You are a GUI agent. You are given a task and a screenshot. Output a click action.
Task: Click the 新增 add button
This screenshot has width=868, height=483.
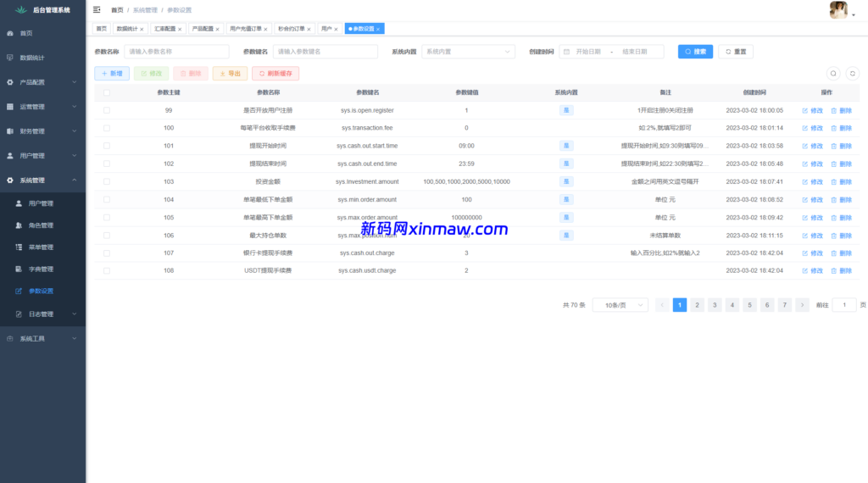point(112,74)
